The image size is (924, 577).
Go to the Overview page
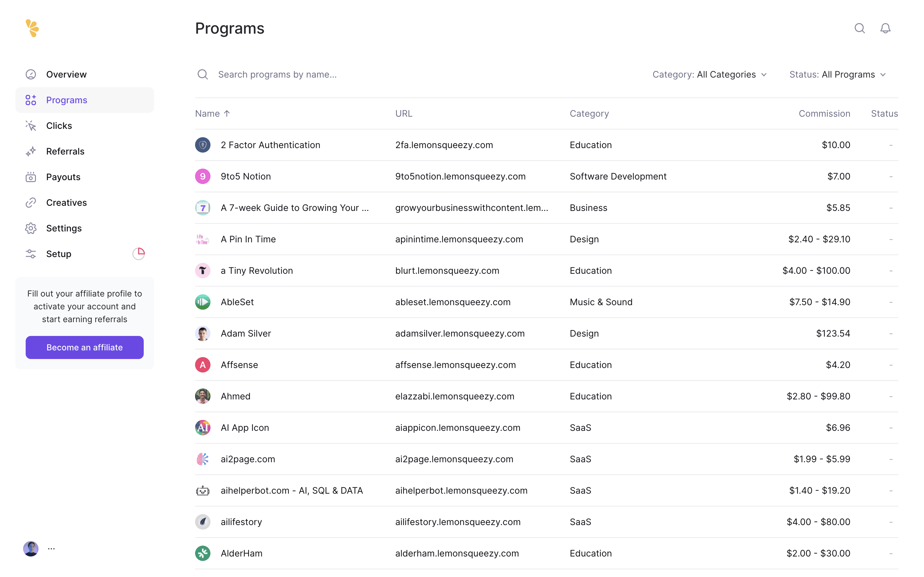pos(66,74)
